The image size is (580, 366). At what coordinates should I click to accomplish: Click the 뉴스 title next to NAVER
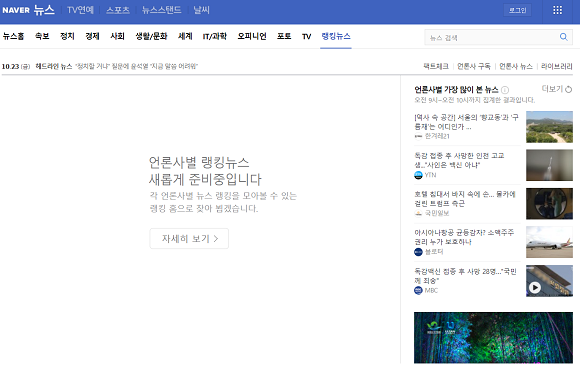(44, 10)
